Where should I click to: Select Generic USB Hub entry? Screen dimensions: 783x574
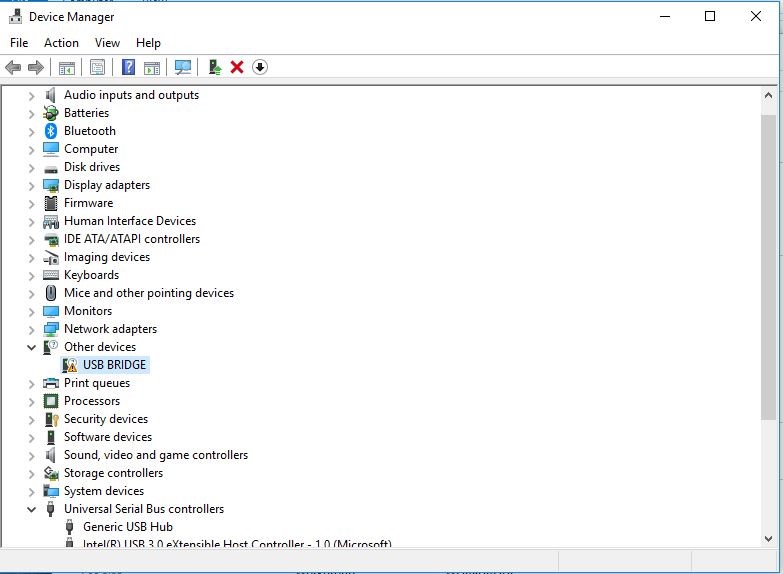click(x=128, y=527)
